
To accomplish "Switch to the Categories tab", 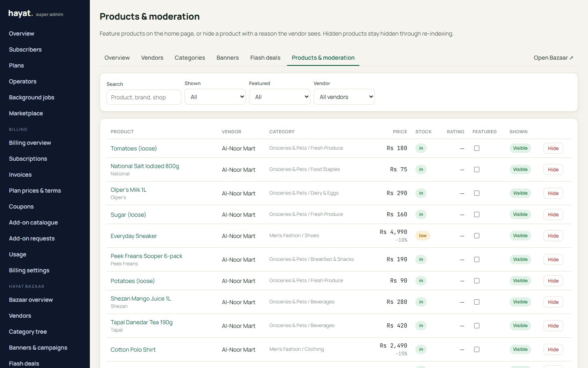I will click(190, 58).
